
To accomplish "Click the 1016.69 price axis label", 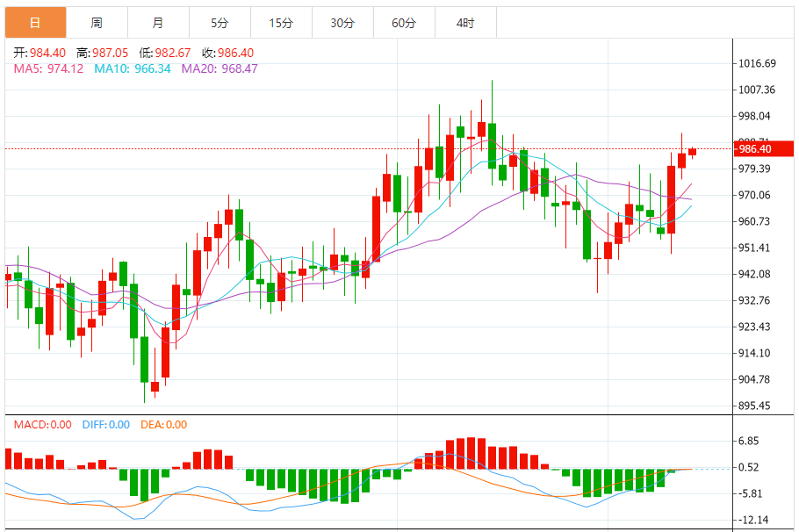I will [757, 64].
